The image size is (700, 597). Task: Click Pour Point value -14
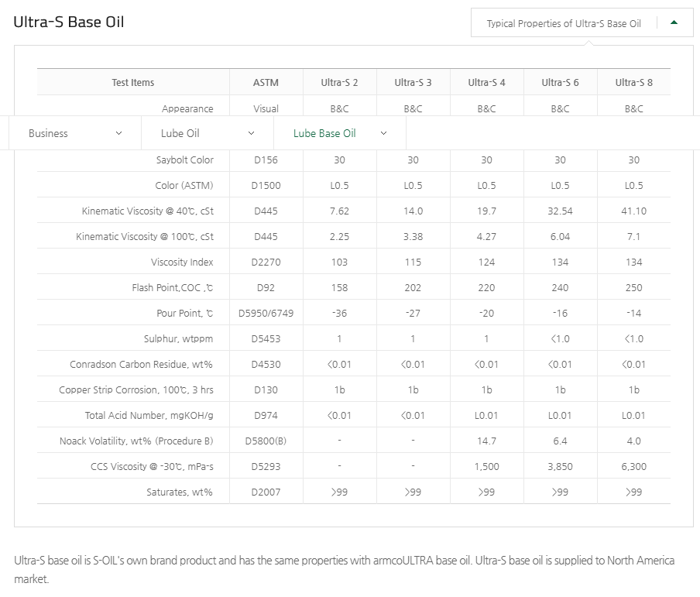(x=634, y=313)
